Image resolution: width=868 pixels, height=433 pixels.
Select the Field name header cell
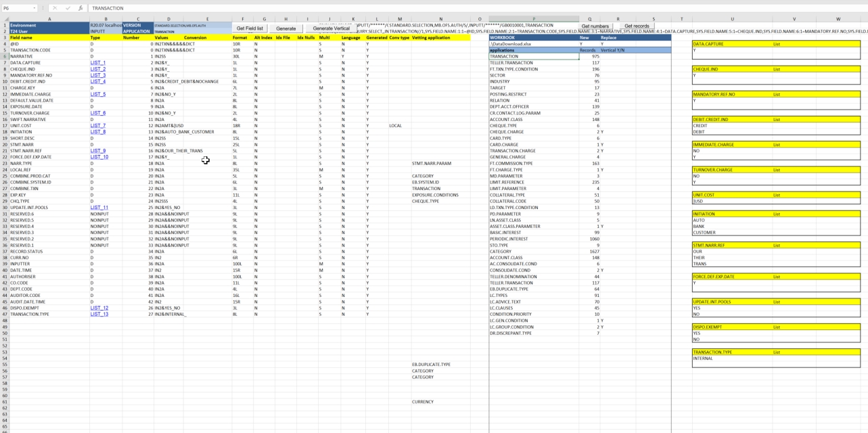click(x=49, y=38)
